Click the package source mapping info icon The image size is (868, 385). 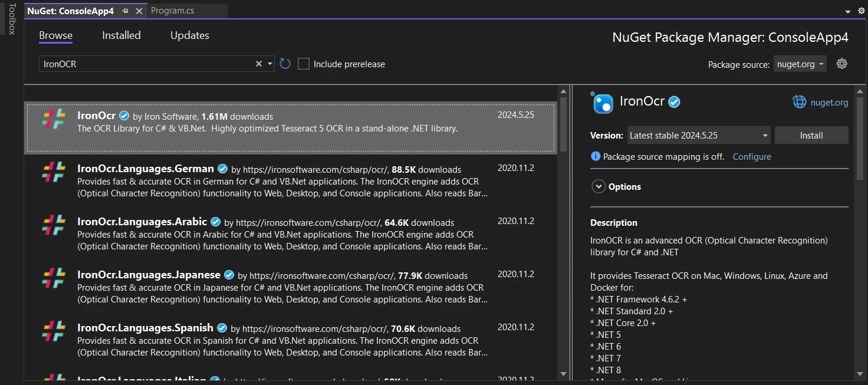tap(596, 156)
